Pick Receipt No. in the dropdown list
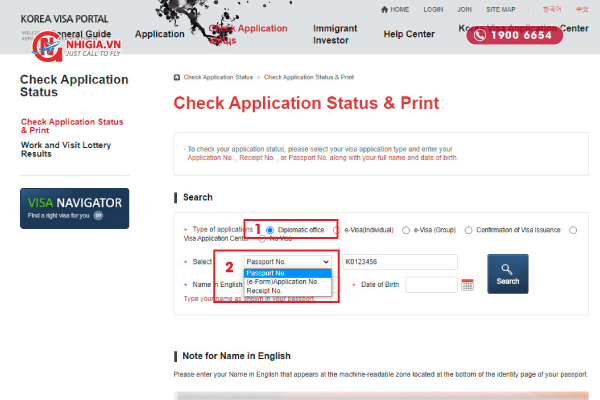This screenshot has height=400, width=600. [x=265, y=291]
